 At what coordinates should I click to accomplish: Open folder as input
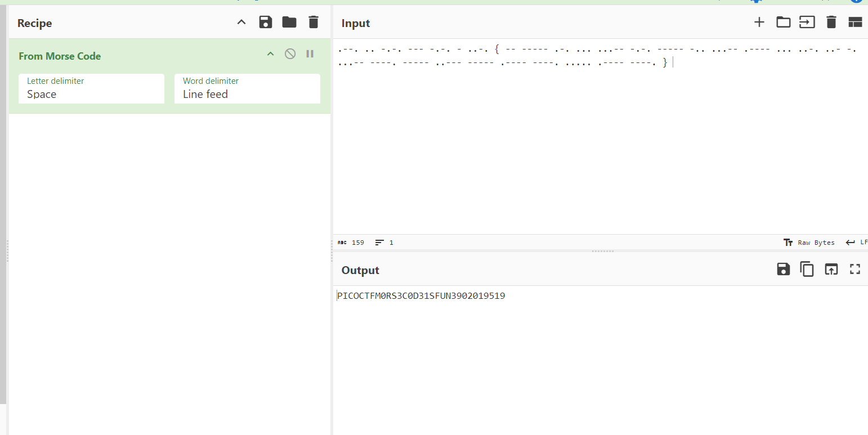point(783,23)
